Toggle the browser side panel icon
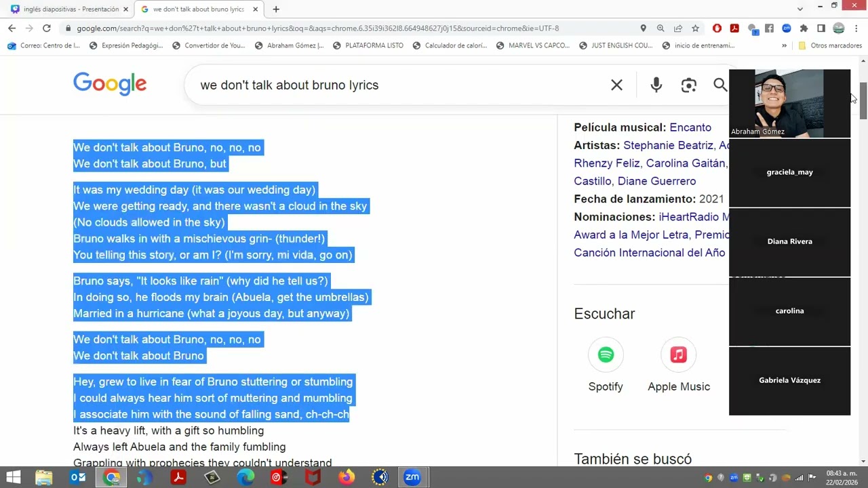 pyautogui.click(x=821, y=28)
